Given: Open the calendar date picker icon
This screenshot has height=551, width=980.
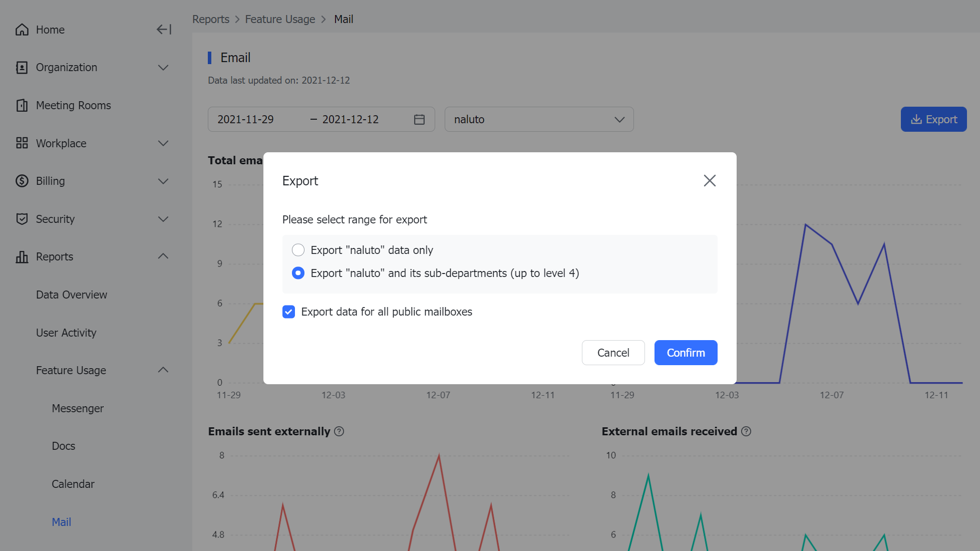Looking at the screenshot, I should click(420, 119).
